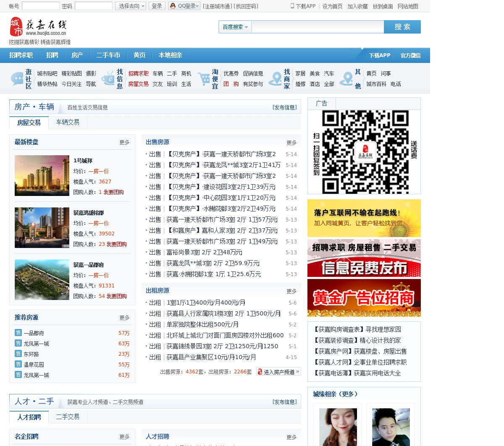504x446 pixels.
Task: Click the 黄金广告位招商 banner
Action: click(x=364, y=298)
